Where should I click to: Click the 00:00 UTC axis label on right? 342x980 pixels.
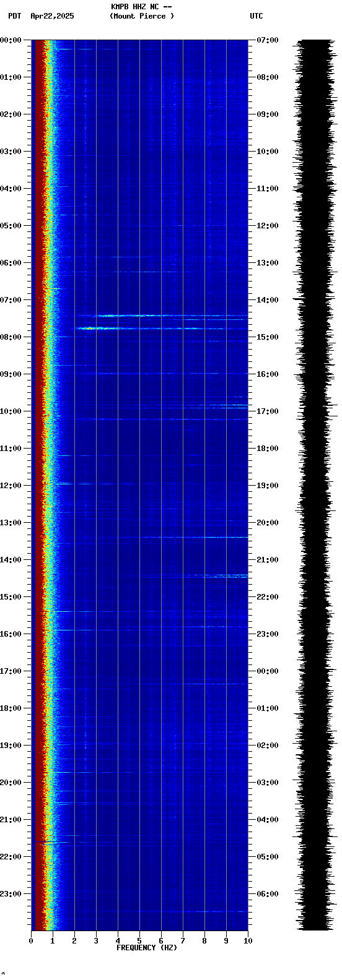(268, 671)
